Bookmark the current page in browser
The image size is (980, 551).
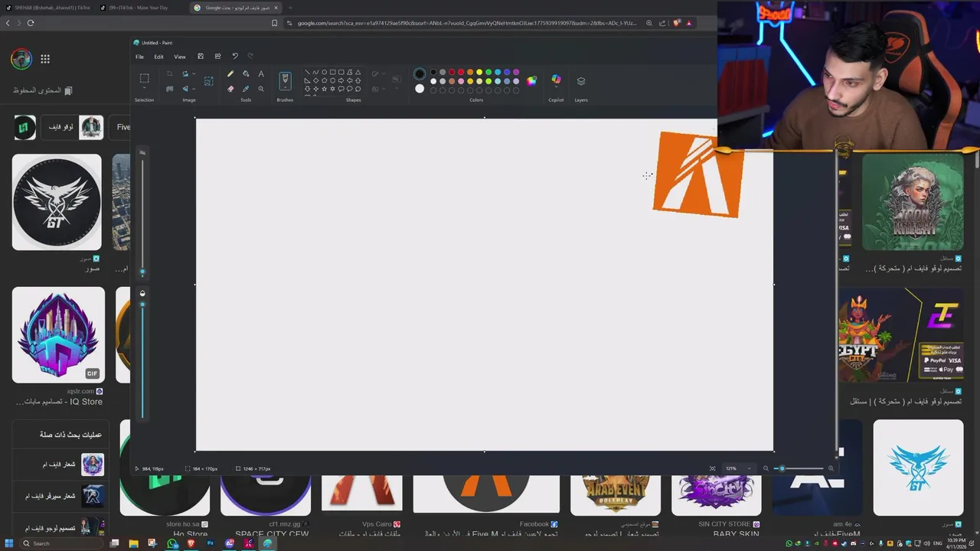(274, 23)
